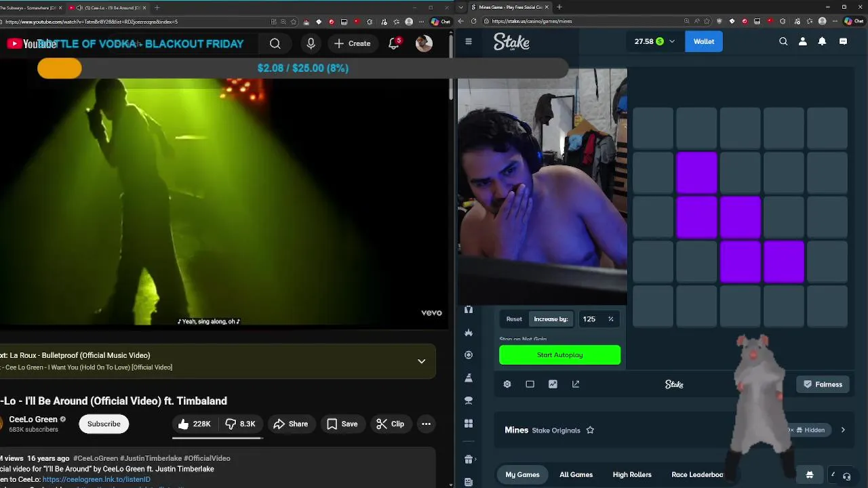The height and width of the screenshot is (488, 868).
Task: Click the gift box icon in the Stake sidebar
Action: (469, 460)
